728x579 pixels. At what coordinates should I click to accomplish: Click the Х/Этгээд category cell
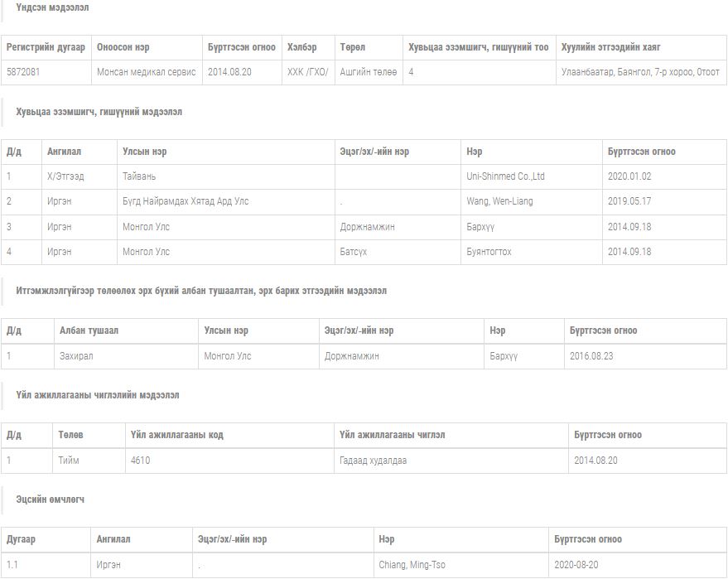(65, 176)
